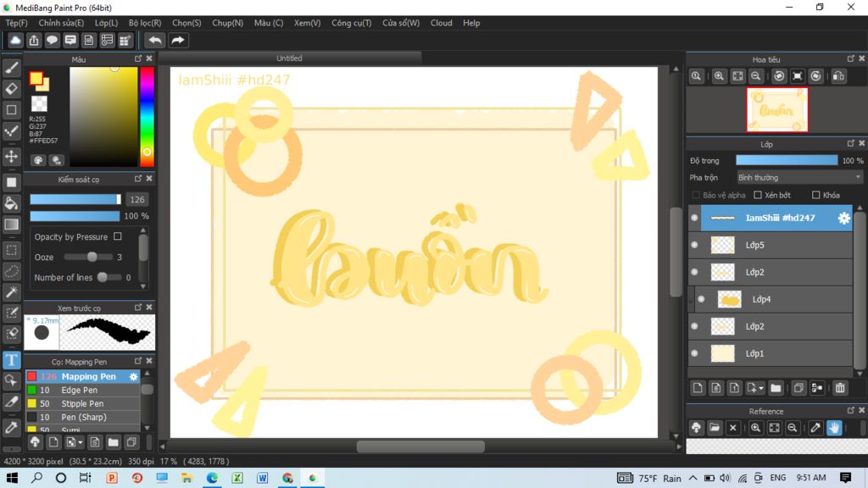This screenshot has width=868, height=488.
Task: Select the Move tool
Action: pyautogui.click(x=12, y=157)
